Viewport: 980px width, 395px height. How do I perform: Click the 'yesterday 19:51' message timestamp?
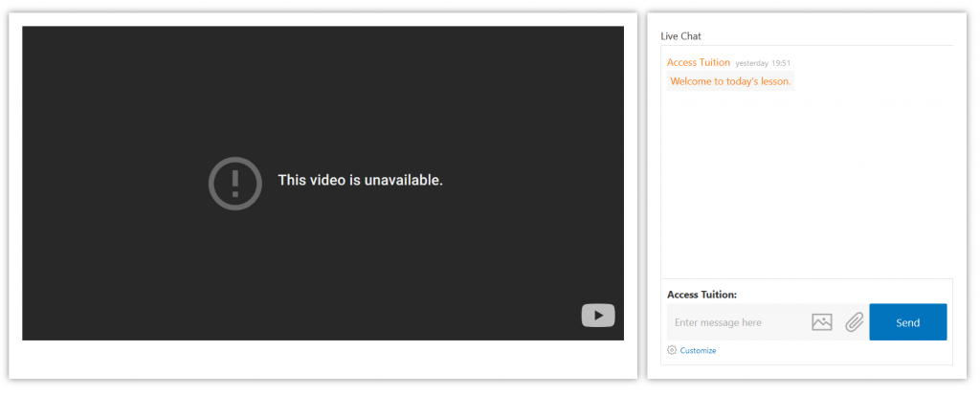pyautogui.click(x=763, y=63)
